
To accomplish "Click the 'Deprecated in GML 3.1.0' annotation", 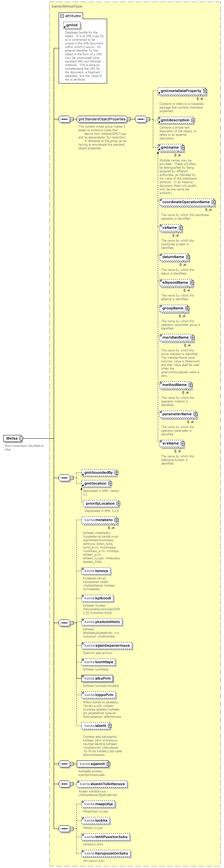I will (101, 511).
